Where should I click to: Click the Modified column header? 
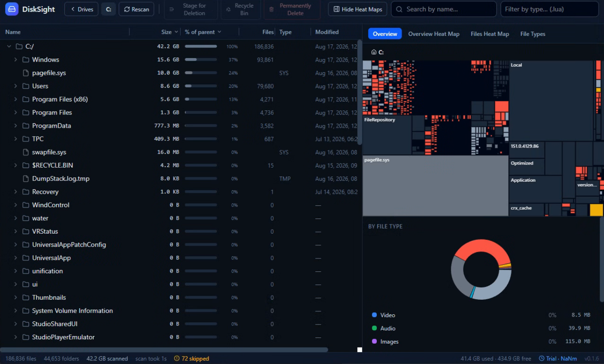(x=327, y=32)
